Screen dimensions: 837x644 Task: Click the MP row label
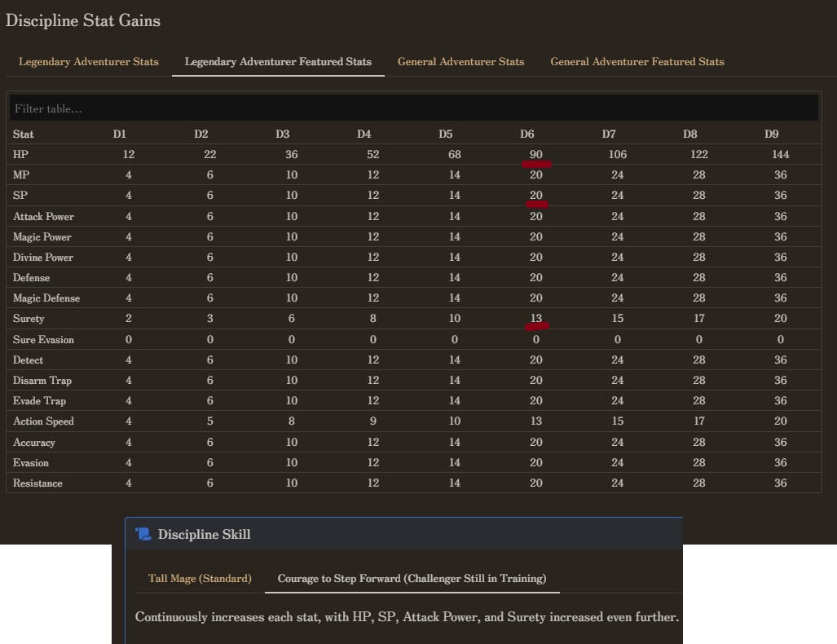click(x=21, y=174)
